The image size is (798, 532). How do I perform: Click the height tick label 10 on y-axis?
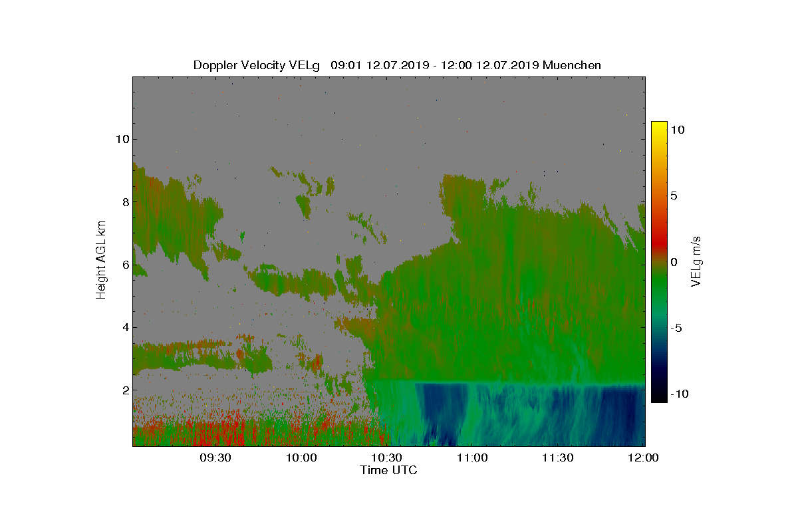122,139
